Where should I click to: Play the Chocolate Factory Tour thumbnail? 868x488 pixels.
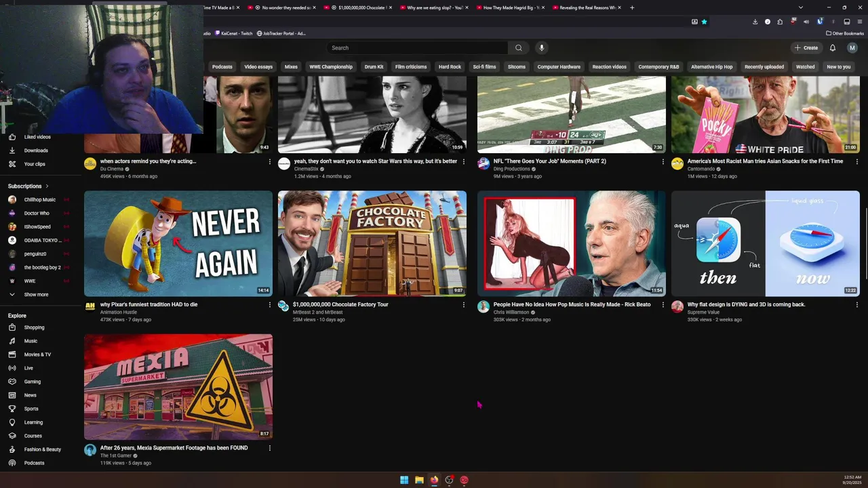(x=372, y=243)
